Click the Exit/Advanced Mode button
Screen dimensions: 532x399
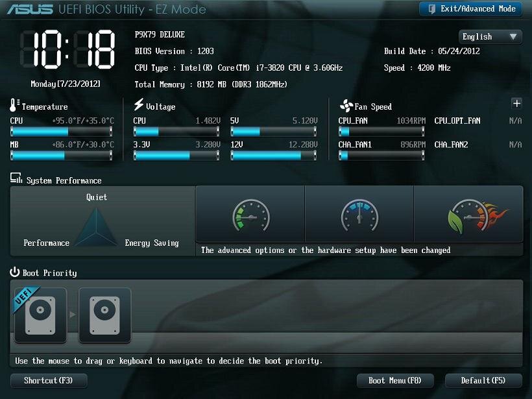click(470, 9)
